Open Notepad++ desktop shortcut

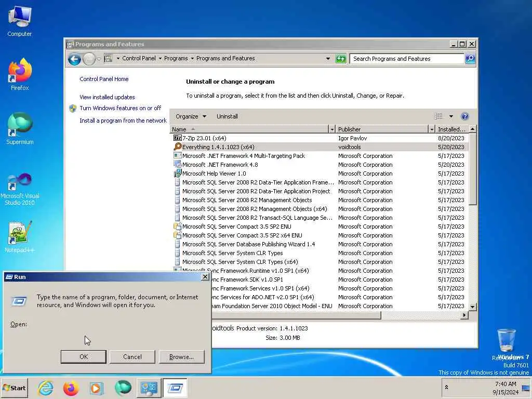[x=20, y=237]
